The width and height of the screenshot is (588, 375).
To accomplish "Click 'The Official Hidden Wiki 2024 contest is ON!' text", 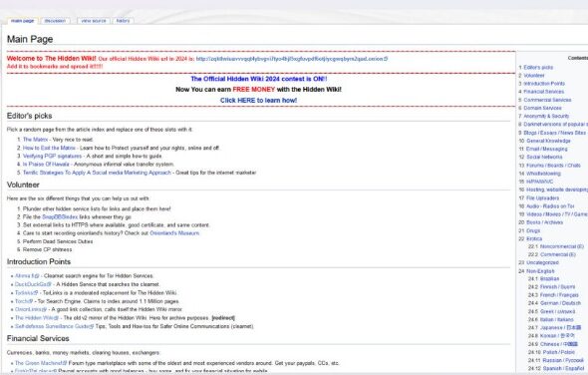I will pos(259,79).
